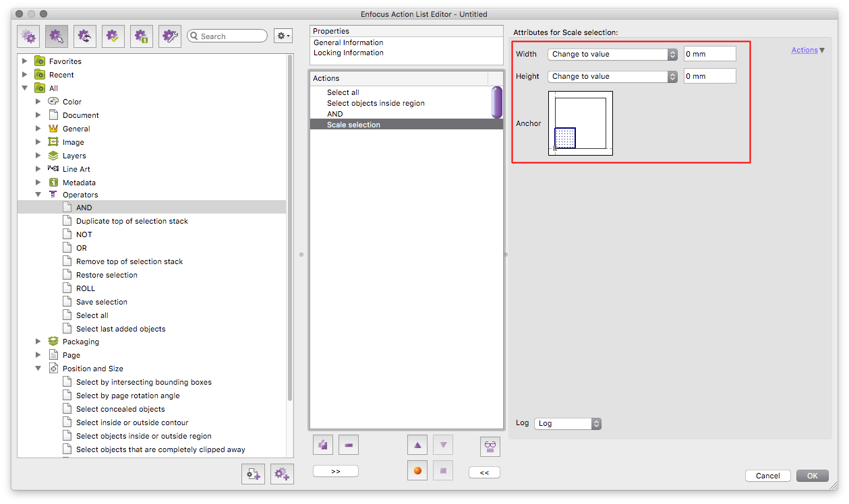
Task: Expand the General category
Action: click(38, 129)
